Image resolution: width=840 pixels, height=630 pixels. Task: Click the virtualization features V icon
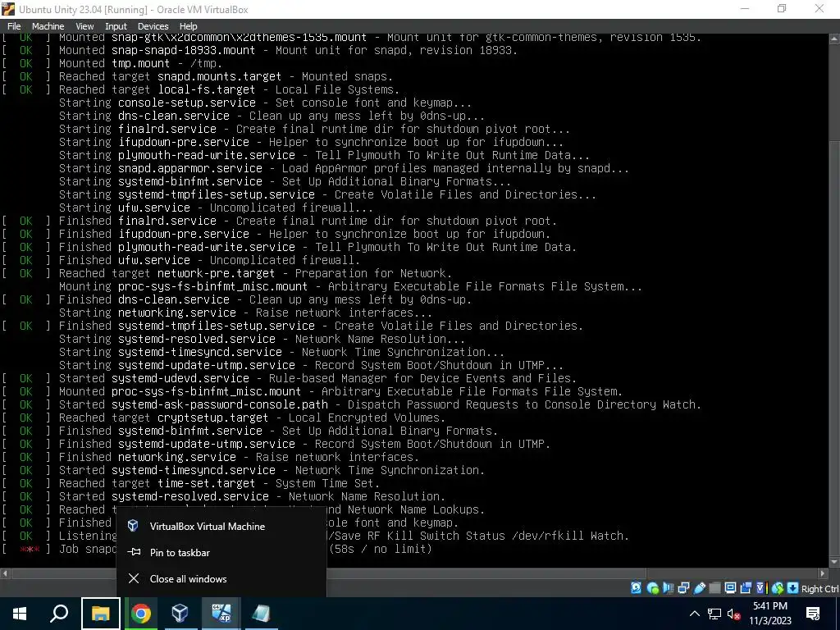tap(761, 588)
